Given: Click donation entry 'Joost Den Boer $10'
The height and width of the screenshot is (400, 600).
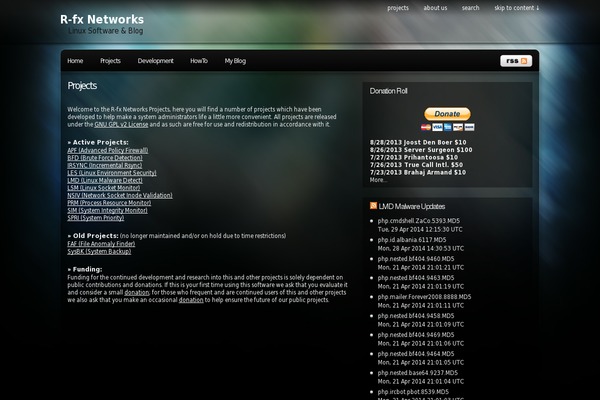Looking at the screenshot, I should click(x=418, y=142).
